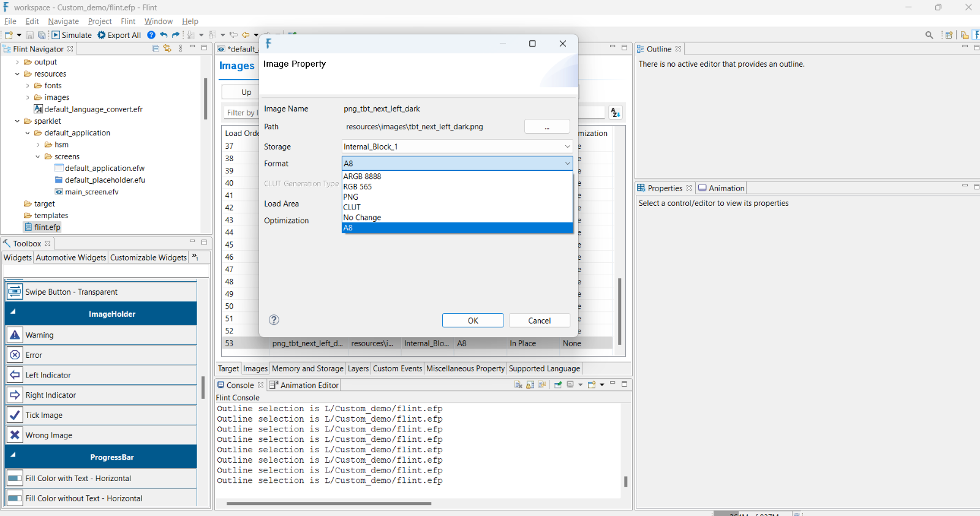Click the Export All gear icon
Screen dimensions: 980x516
(x=102, y=35)
